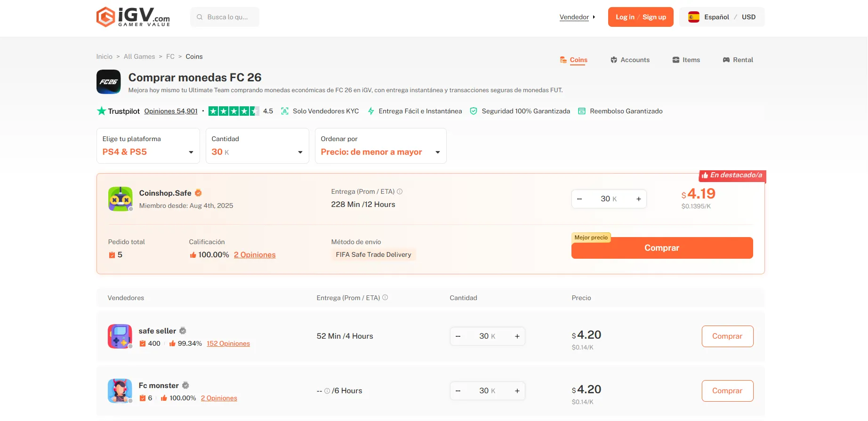Decrease safe seller quantity with minus
The image size is (868, 421).
tap(458, 336)
